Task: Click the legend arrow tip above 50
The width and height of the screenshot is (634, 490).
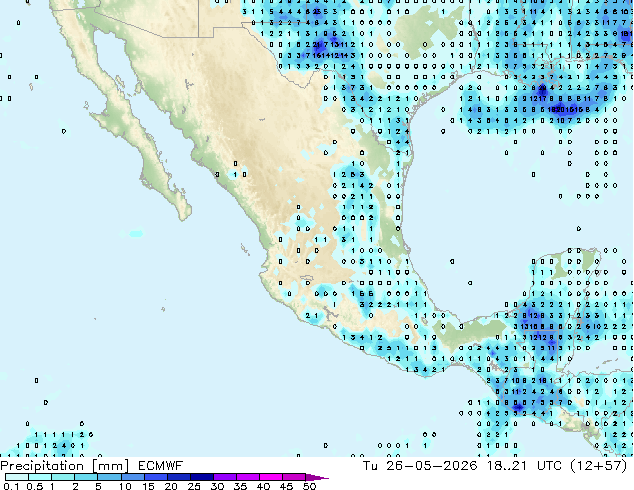Action: pyautogui.click(x=317, y=478)
